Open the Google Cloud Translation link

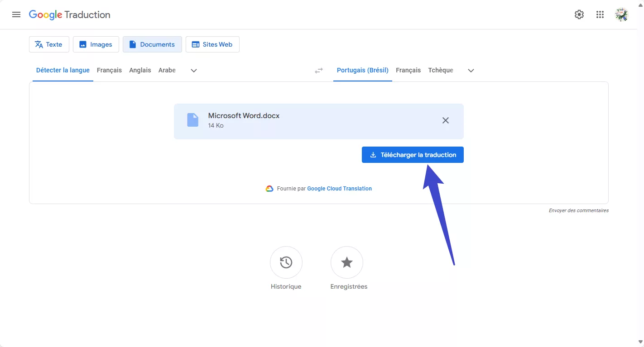[339, 188]
